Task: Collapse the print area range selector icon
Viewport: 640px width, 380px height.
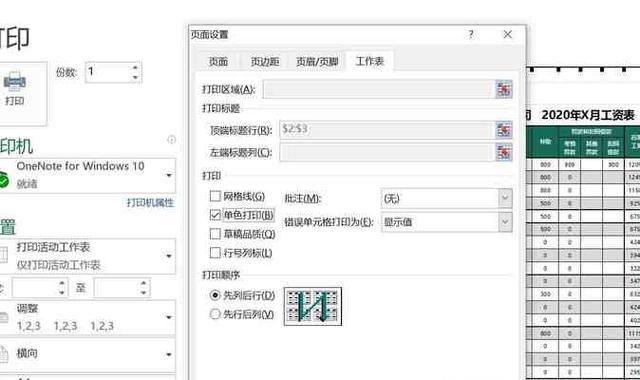Action: pos(504,89)
